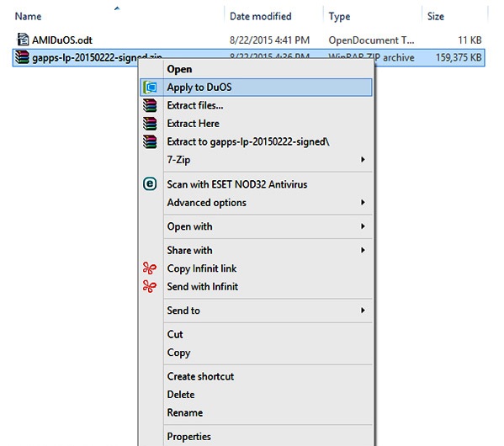Select the gapps-lp-20150222-signed.zip file row
This screenshot has height=446, width=504.
[x=248, y=57]
